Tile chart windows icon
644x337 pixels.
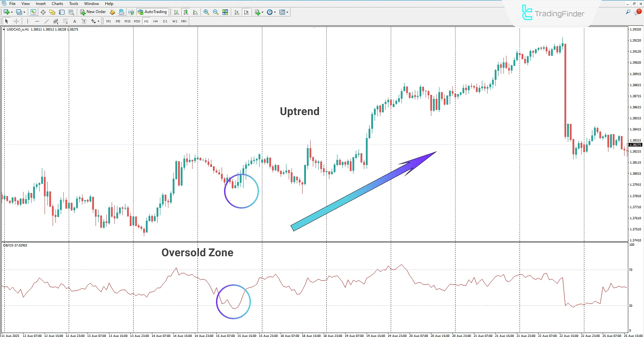[x=225, y=12]
